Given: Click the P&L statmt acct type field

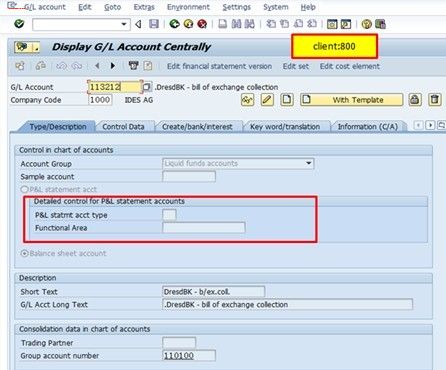Looking at the screenshot, I should (x=169, y=215).
